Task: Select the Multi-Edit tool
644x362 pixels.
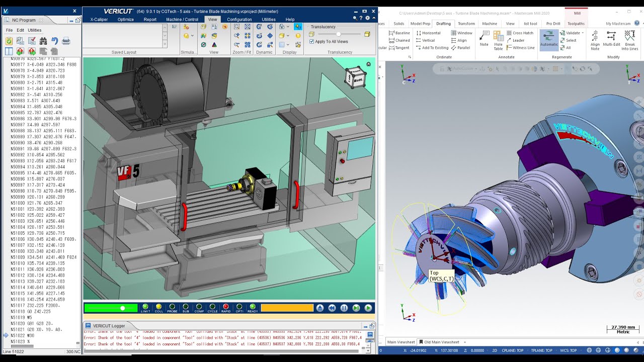Action: click(611, 39)
